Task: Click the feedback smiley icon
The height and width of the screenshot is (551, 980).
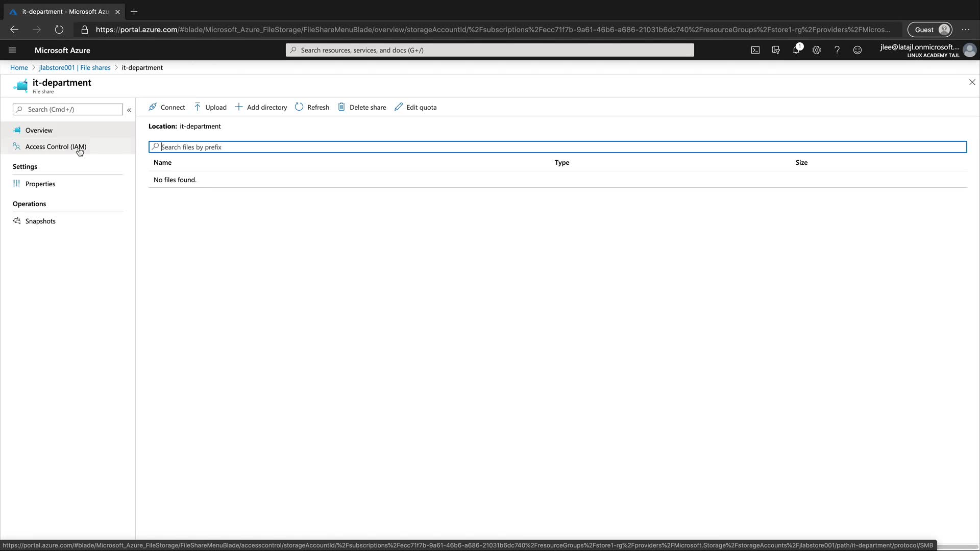Action: click(x=857, y=50)
